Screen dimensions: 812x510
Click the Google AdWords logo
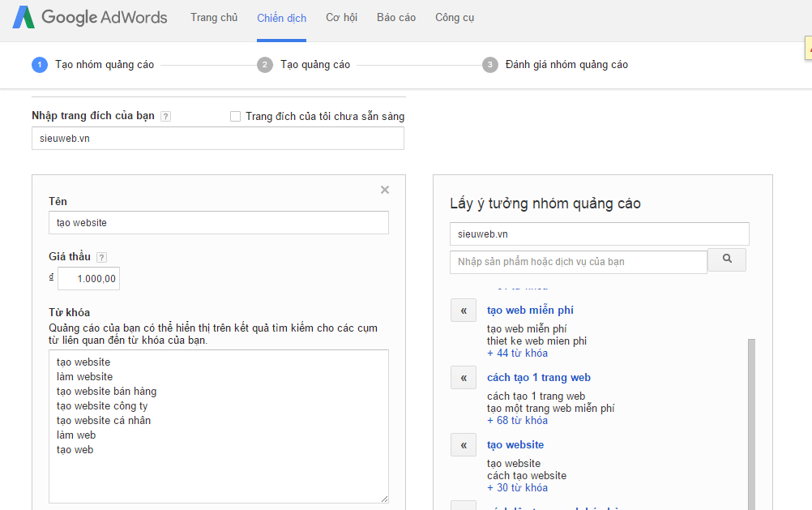coord(90,17)
